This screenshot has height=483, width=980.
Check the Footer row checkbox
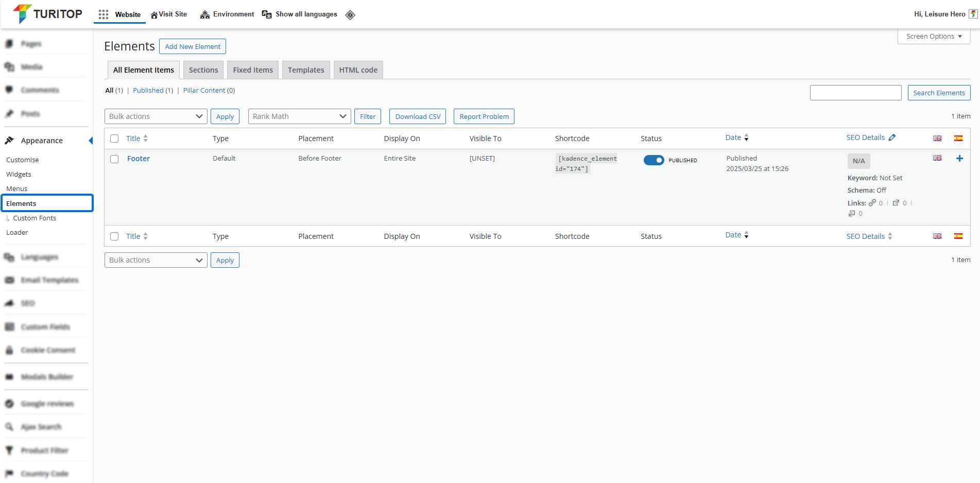click(x=114, y=159)
